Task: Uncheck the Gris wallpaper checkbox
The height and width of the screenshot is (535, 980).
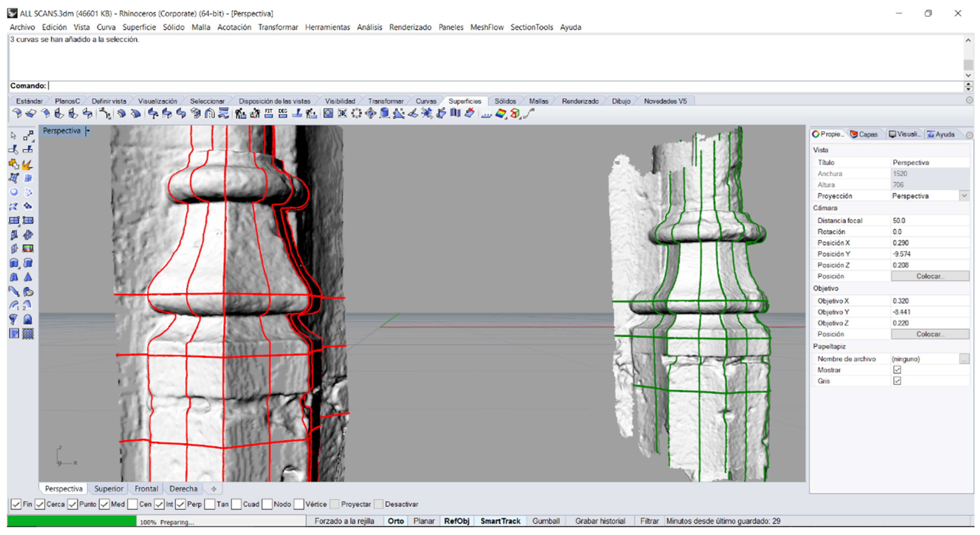Action: tap(897, 381)
